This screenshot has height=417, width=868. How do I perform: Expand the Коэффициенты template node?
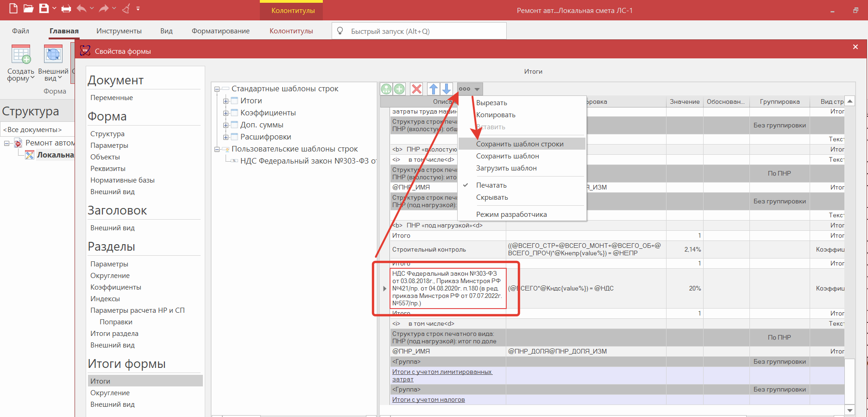pos(226,113)
